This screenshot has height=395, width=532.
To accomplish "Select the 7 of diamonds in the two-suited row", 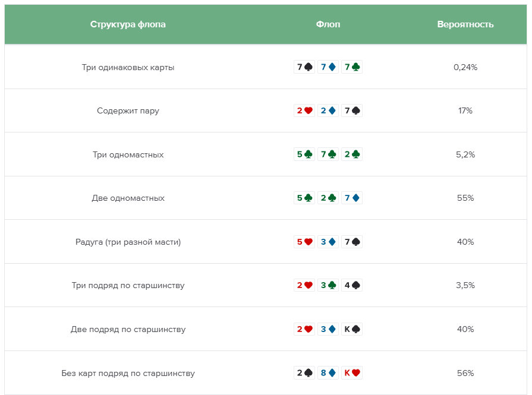I will coord(352,198).
